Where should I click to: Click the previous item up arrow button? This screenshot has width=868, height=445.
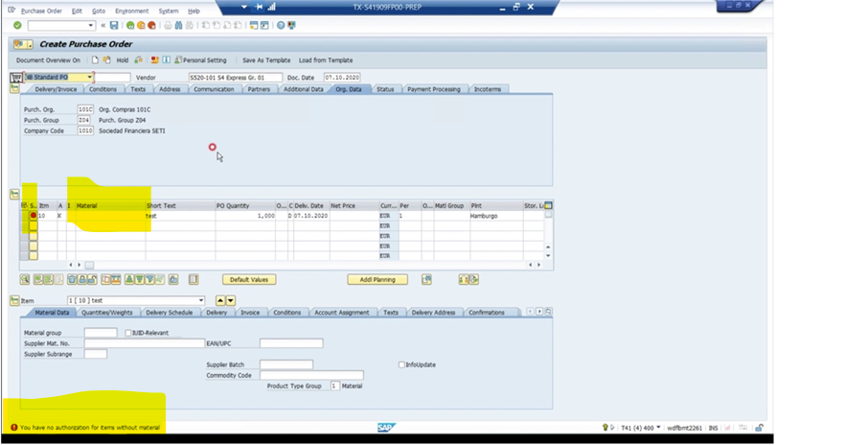tap(220, 301)
